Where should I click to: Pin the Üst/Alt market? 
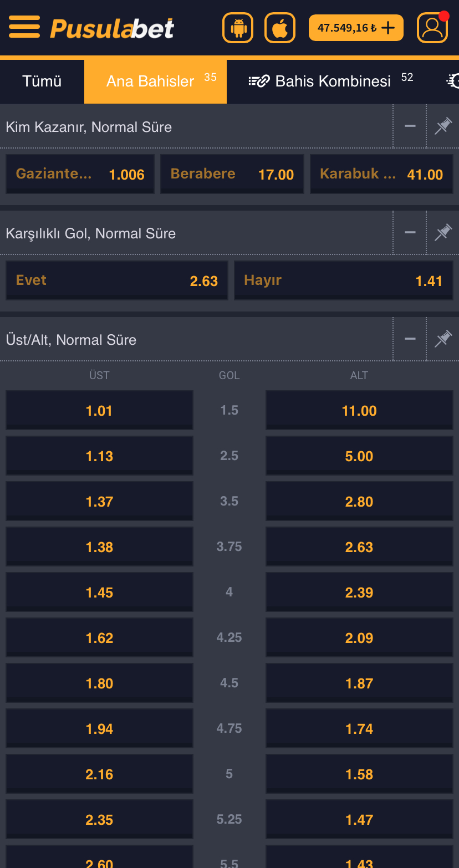[443, 339]
